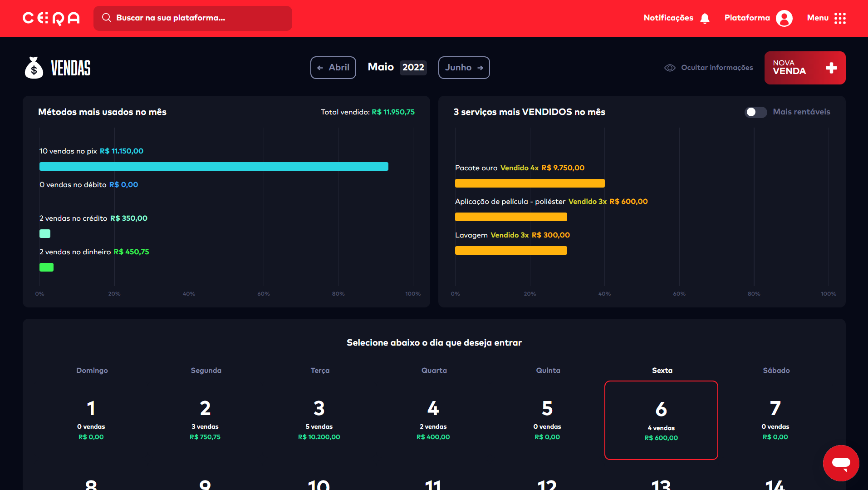The height and width of the screenshot is (490, 868).
Task: Click the Plataforma profile avatar icon
Action: (x=784, y=18)
